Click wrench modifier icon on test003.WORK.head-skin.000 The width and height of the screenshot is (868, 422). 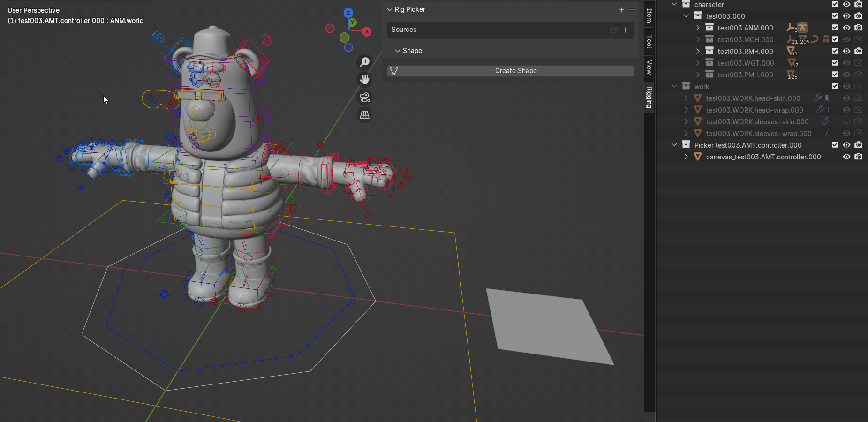click(817, 98)
